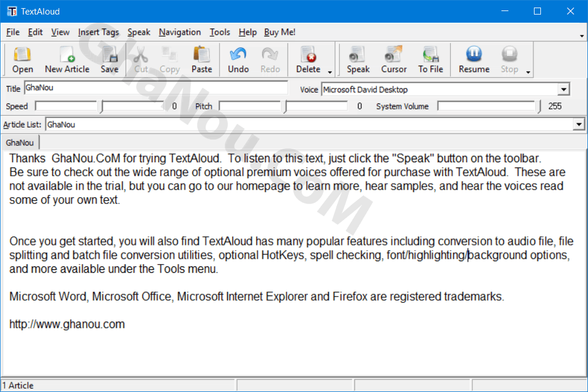
Task: Click the Stop playback button
Action: tap(509, 60)
